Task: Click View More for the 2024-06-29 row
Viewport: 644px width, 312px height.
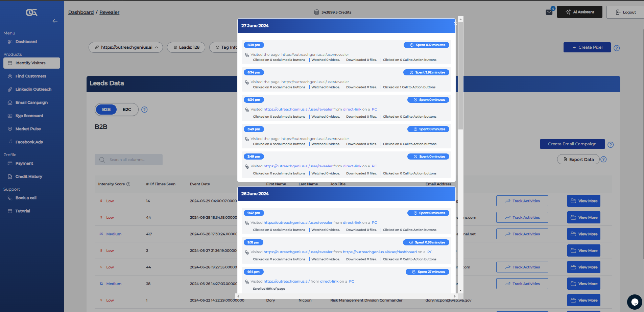Action: [x=584, y=201]
